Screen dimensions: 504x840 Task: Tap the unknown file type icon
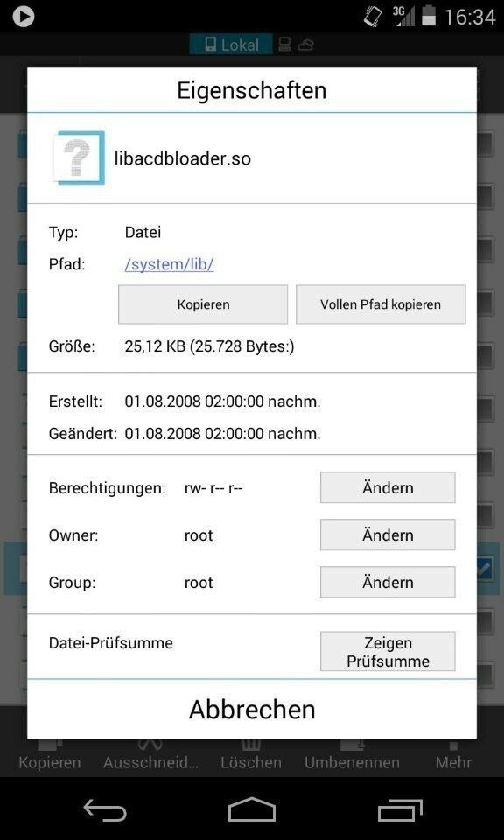[79, 158]
